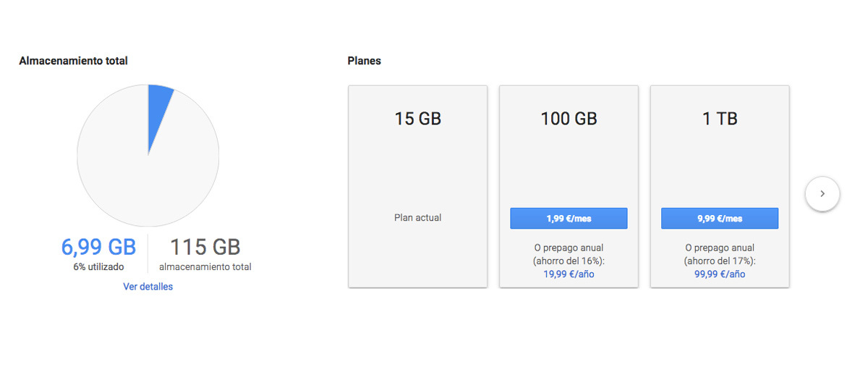Select the 1 TB plan card title
868x367 pixels.
(x=719, y=119)
